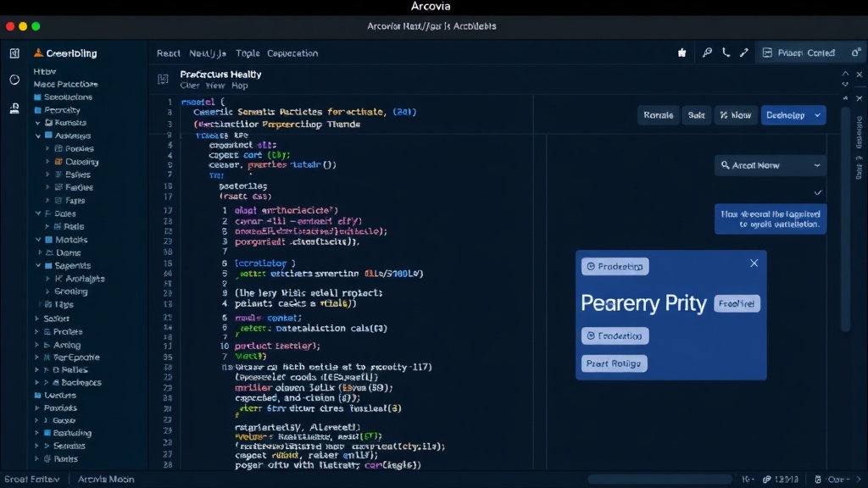Open the Arcoil Nonw dropdown
The height and width of the screenshot is (488, 868).
click(x=771, y=165)
